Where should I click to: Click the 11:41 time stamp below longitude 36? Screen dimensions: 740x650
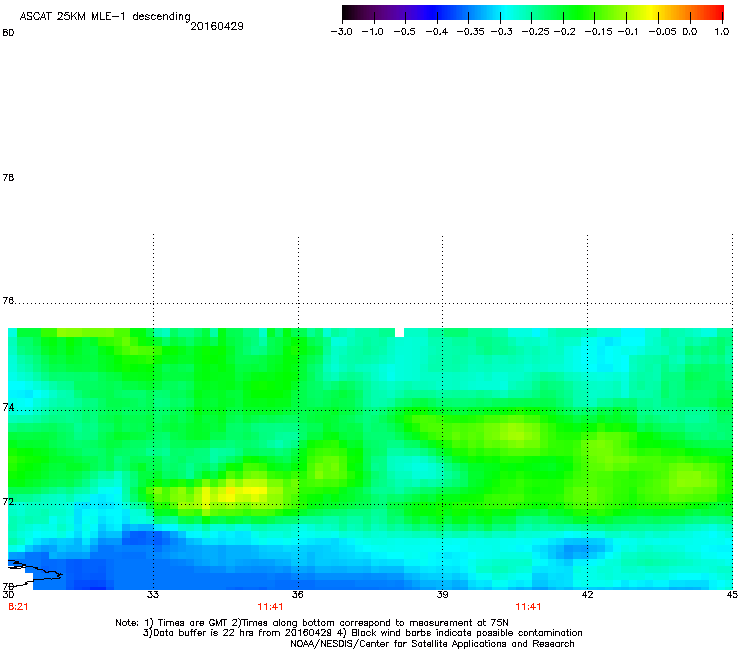270,607
